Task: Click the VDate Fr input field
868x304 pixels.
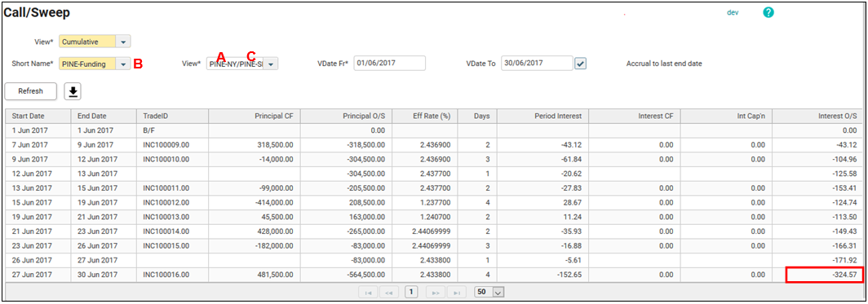Action: coord(390,63)
